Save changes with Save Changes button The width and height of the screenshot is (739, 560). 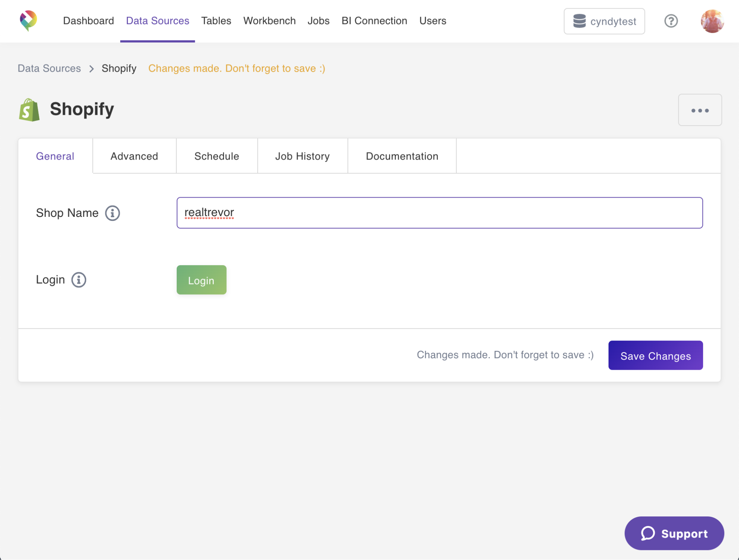click(x=655, y=355)
